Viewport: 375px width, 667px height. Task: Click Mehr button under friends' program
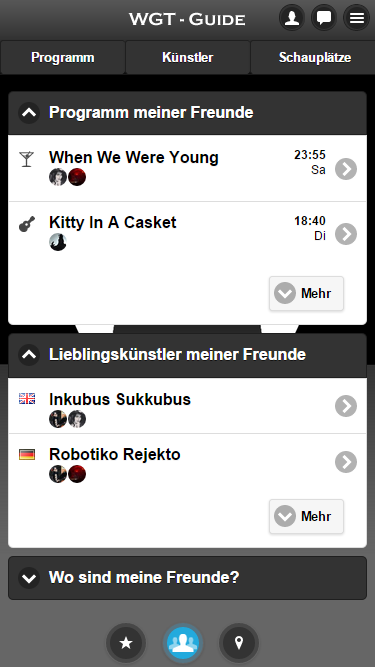coord(306,294)
